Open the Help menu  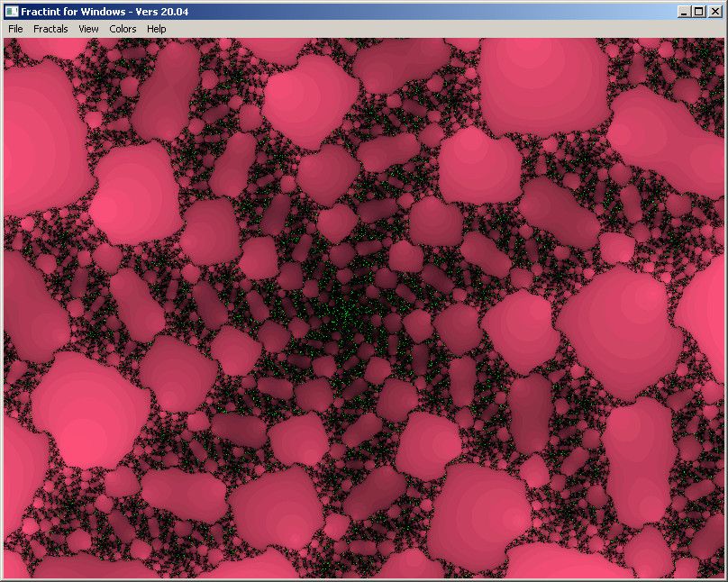[x=157, y=29]
